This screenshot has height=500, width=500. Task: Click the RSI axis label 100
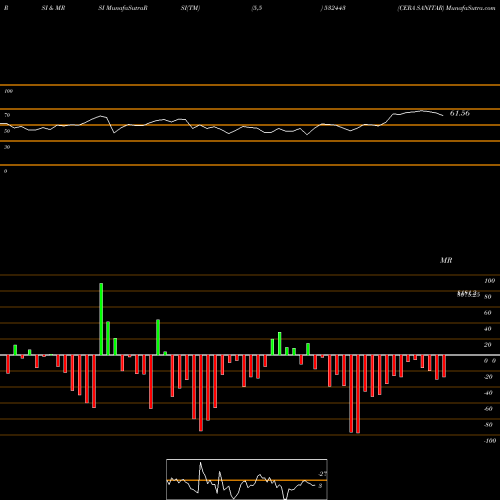pos(8,91)
